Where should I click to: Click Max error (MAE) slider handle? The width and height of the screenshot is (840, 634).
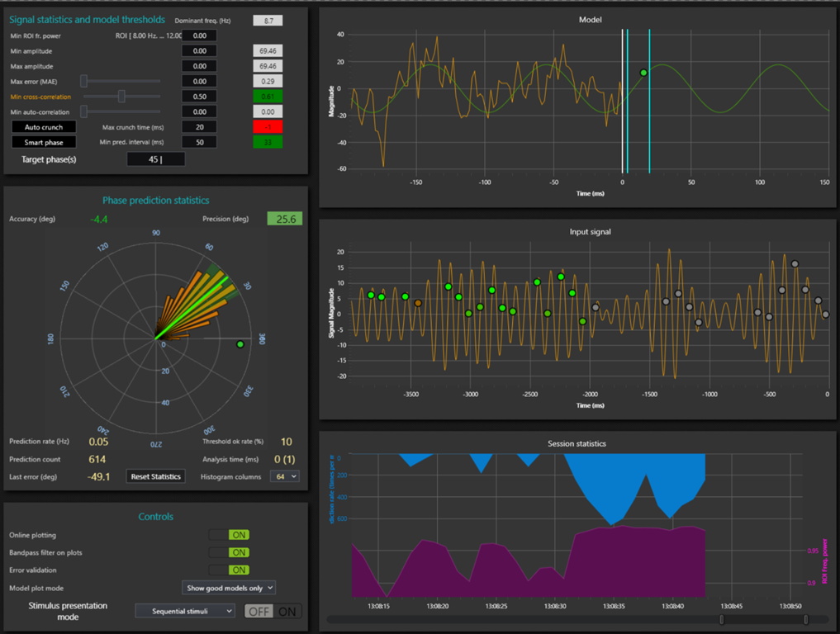[x=83, y=82]
